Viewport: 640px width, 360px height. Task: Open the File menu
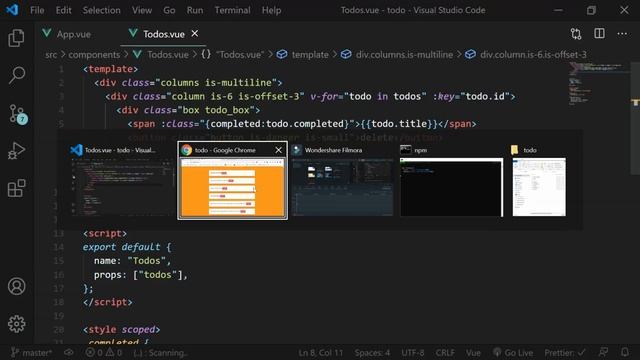pyautogui.click(x=37, y=10)
